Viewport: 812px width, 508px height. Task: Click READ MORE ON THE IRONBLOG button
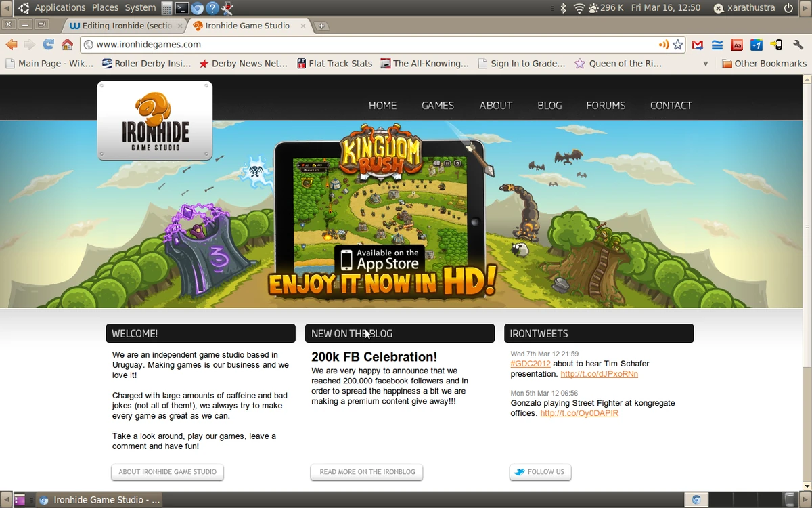click(366, 472)
